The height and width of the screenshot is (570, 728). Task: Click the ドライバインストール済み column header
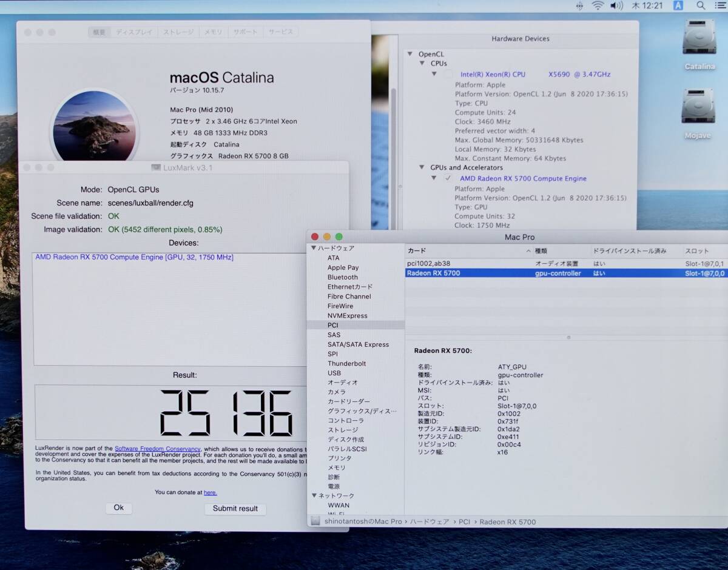coord(635,250)
